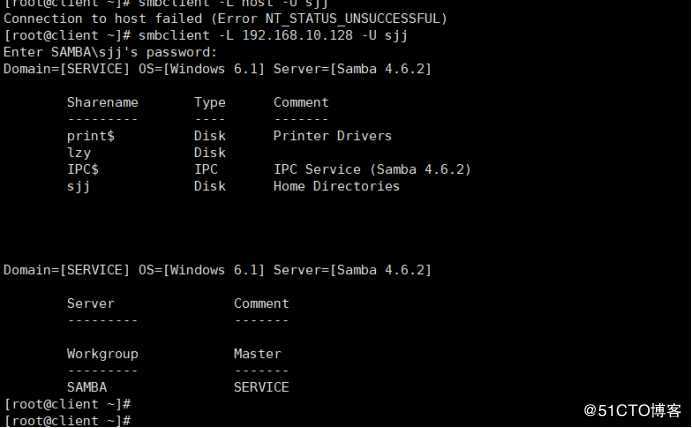Viewport: 692px width, 428px height.
Task: Click the sjj share entry
Action: click(79, 186)
